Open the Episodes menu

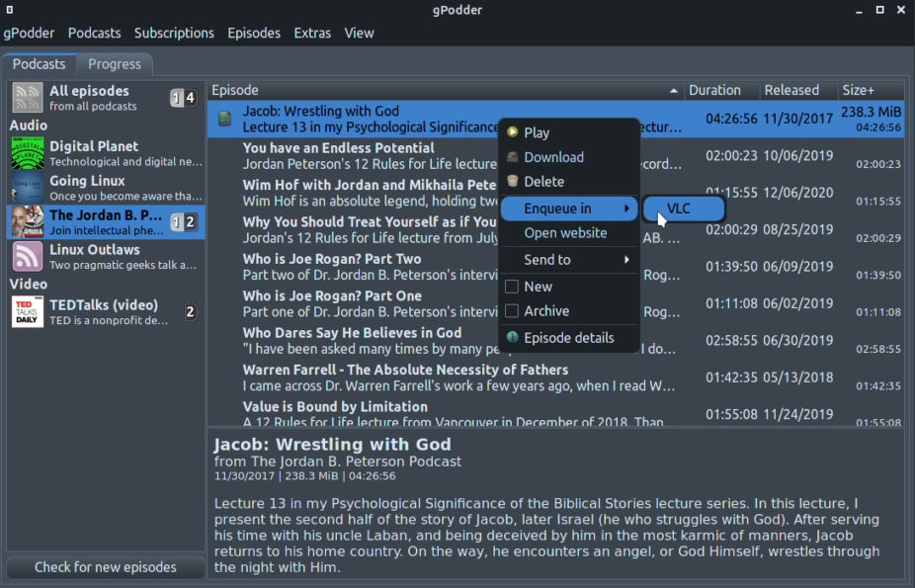tap(254, 34)
